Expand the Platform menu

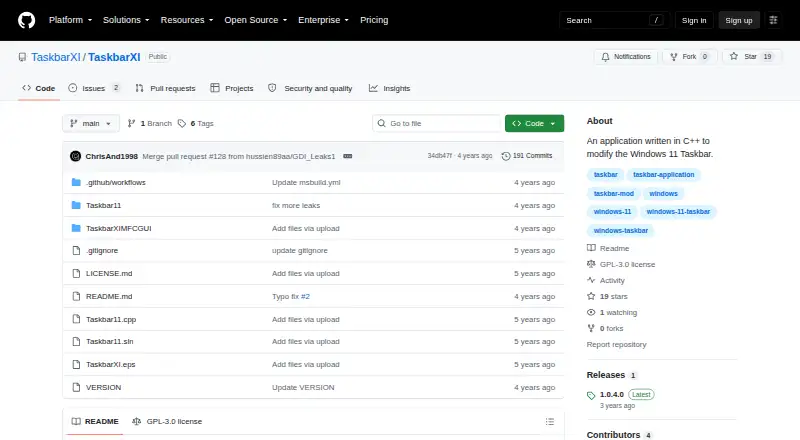[x=70, y=20]
